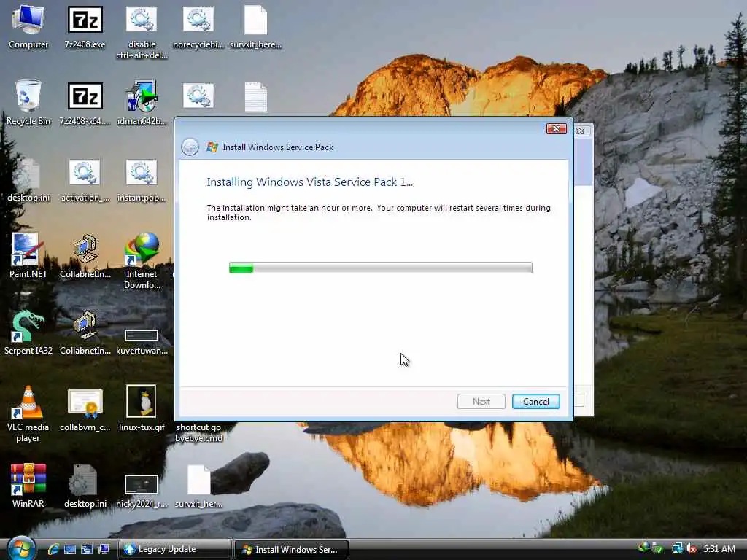Select the shortcut go byebye.cmd label

coord(198,433)
